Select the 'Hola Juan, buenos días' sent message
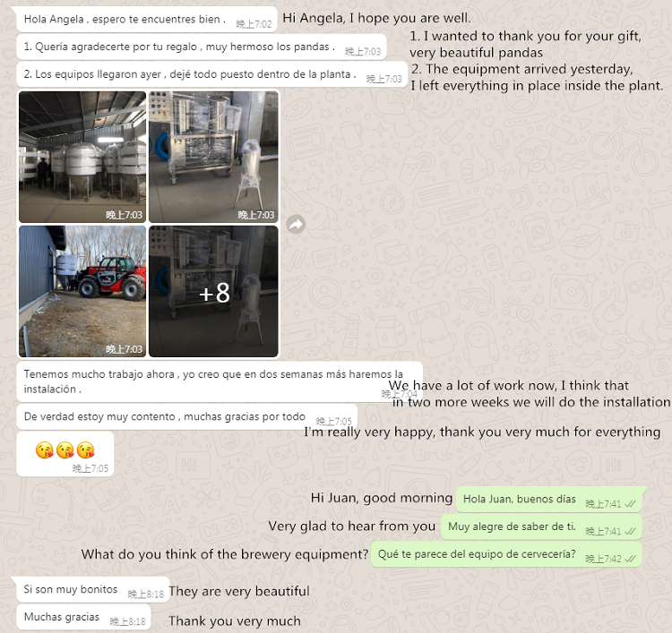Image resolution: width=672 pixels, height=633 pixels. click(549, 500)
